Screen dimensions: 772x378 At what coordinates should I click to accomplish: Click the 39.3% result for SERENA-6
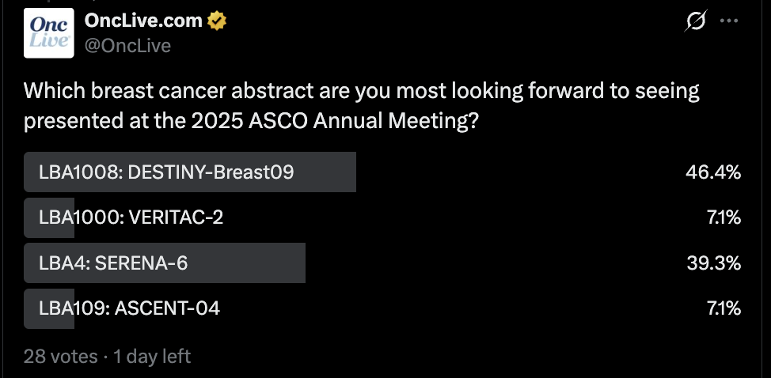pyautogui.click(x=714, y=263)
